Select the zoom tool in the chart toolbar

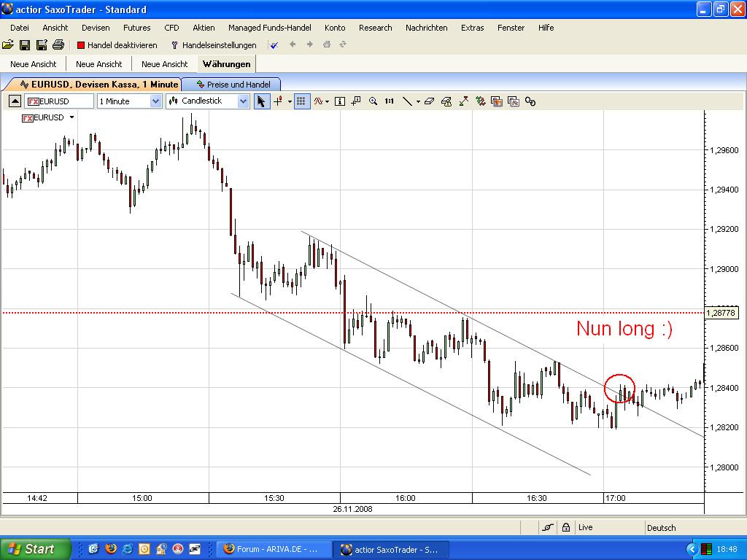372,101
